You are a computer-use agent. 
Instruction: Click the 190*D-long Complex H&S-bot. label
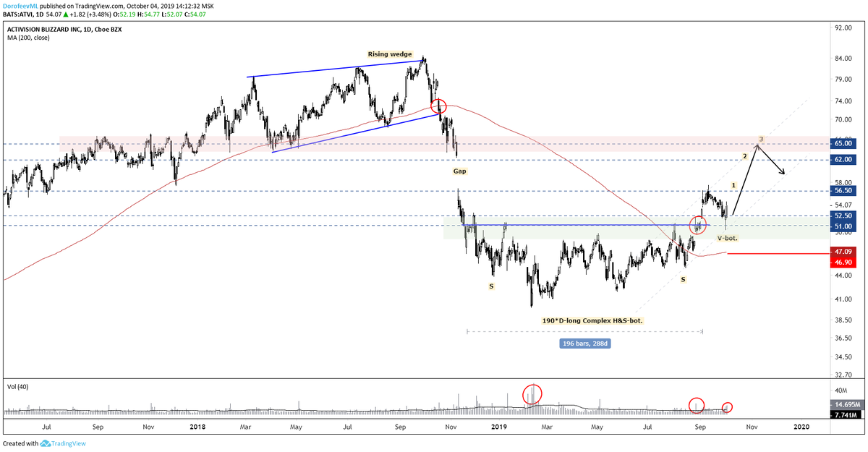pos(592,320)
